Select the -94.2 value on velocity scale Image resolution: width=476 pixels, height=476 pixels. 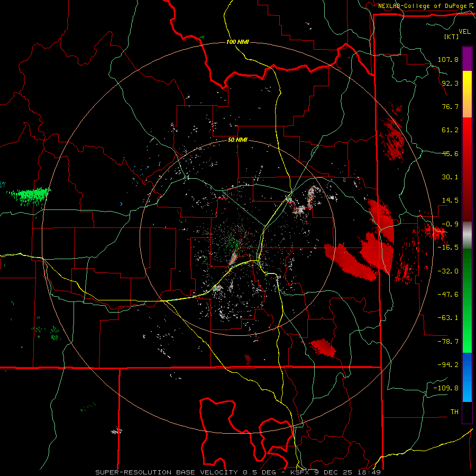point(448,365)
